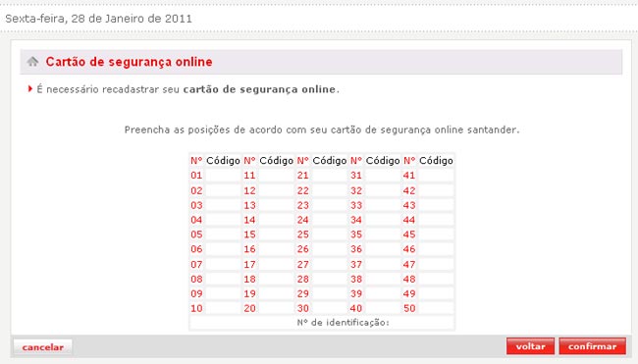Viewport: 638px width, 364px height.
Task: Activate the código box for number 38
Action: point(383,279)
